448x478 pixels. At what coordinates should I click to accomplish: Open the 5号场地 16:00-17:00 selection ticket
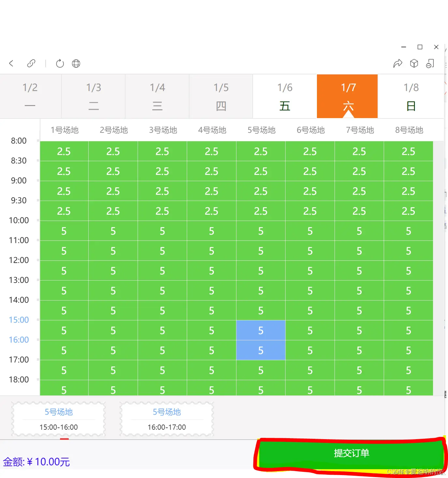(167, 419)
